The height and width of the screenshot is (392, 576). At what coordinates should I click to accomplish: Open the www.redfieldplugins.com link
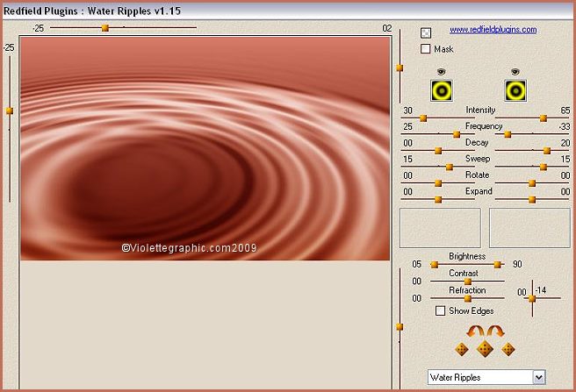click(x=493, y=29)
